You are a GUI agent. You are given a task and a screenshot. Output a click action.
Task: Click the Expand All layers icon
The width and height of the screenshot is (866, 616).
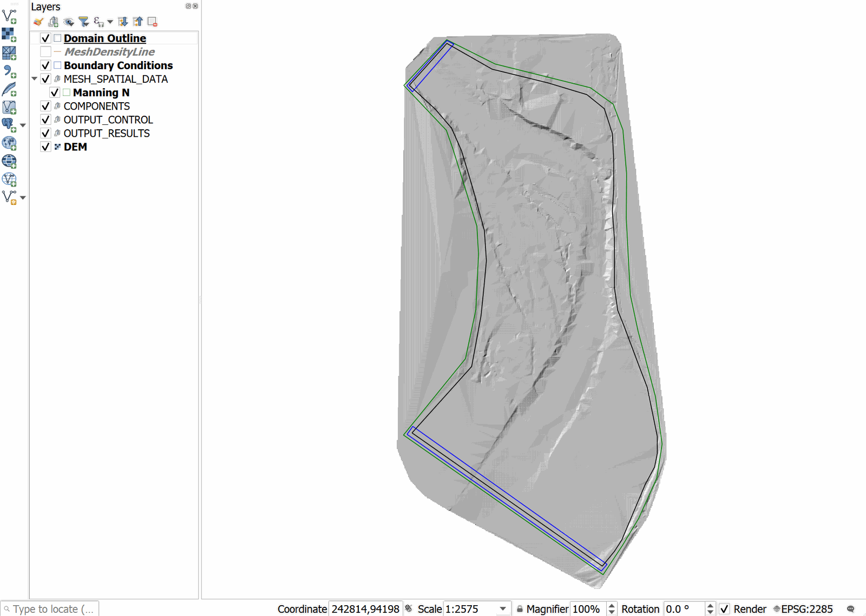click(123, 22)
